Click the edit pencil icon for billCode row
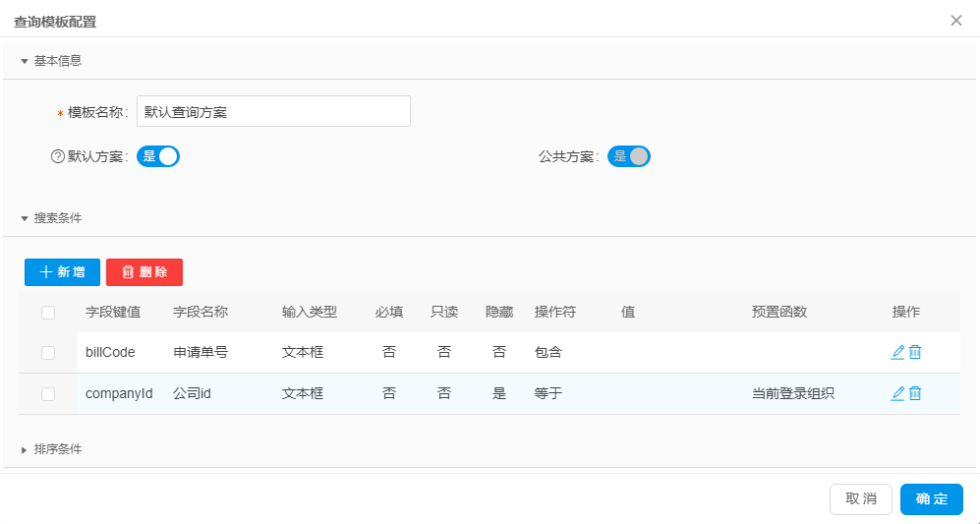 click(897, 352)
